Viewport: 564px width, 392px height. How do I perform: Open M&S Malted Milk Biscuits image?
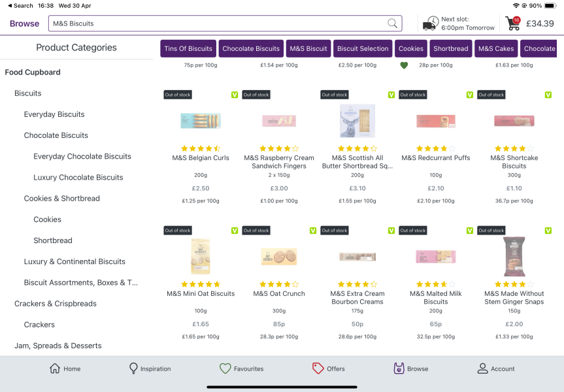(x=436, y=257)
